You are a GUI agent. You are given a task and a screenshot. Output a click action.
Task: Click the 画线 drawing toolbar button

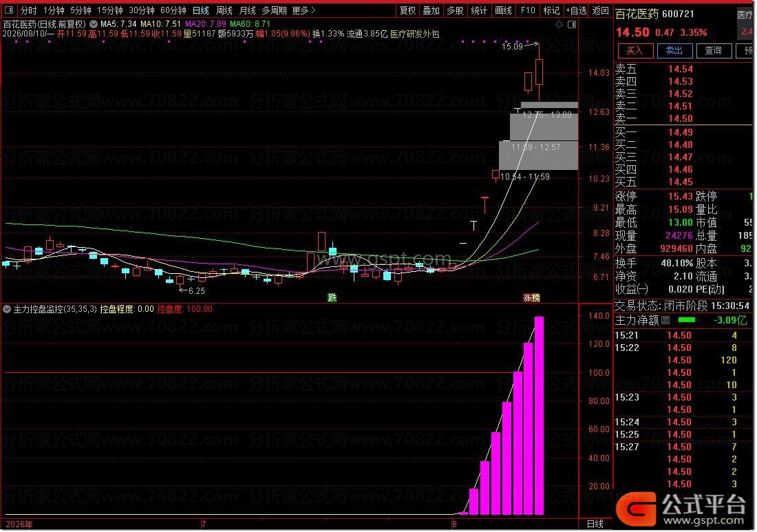[503, 10]
